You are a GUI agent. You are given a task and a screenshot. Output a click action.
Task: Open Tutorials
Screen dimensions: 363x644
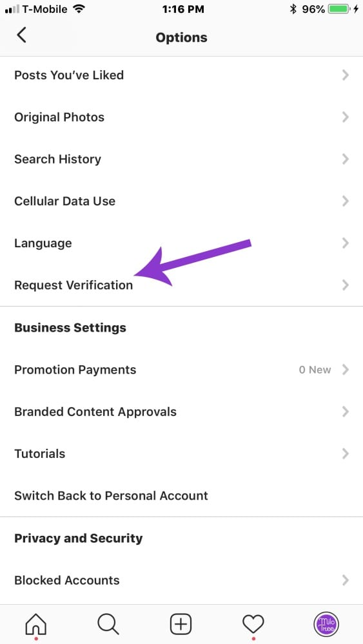click(x=181, y=454)
